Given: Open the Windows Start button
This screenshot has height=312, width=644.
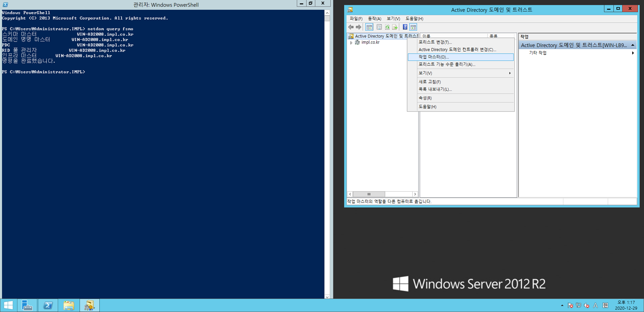Looking at the screenshot, I should coord(8,305).
